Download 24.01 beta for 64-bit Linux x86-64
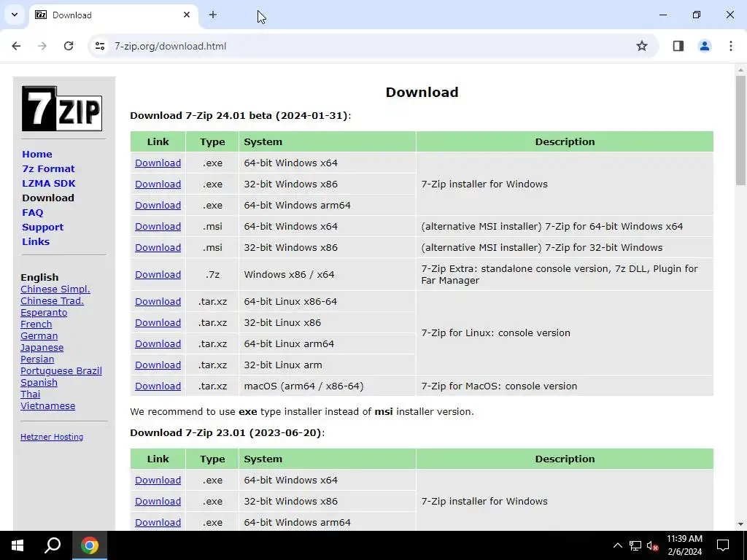The height and width of the screenshot is (560, 747). (158, 301)
